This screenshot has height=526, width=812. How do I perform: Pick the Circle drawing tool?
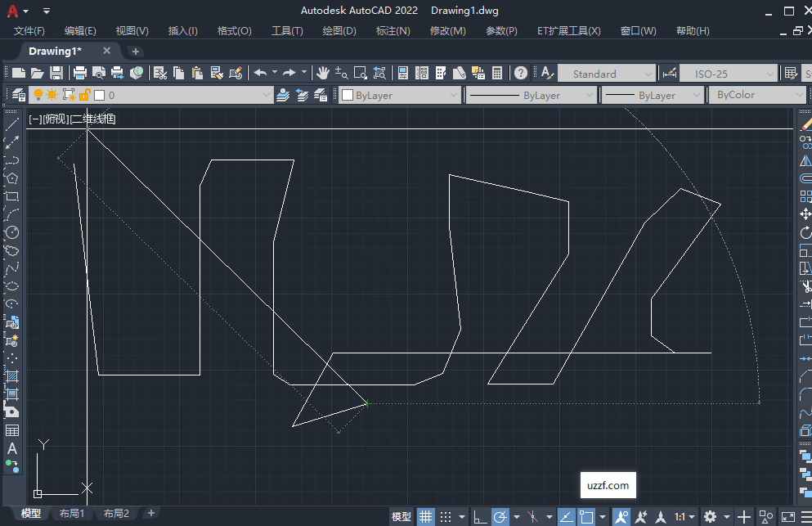click(x=11, y=232)
